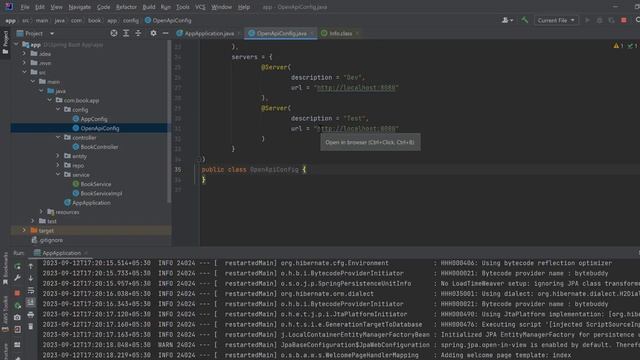This screenshot has height=360, width=640.
Task: Click the OpenApiConfig breadcrumb in navigation bar
Action: 168,20
